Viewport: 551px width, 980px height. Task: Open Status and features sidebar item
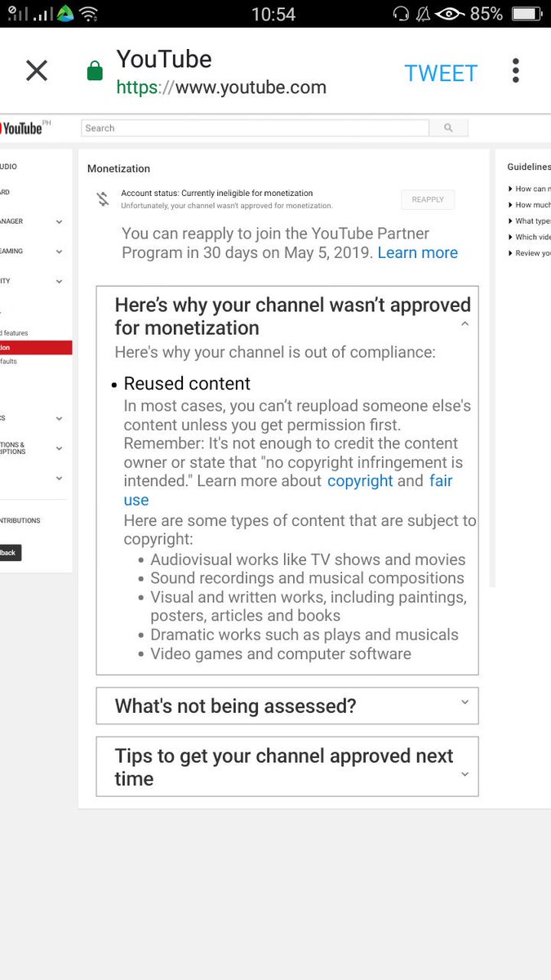(14, 333)
